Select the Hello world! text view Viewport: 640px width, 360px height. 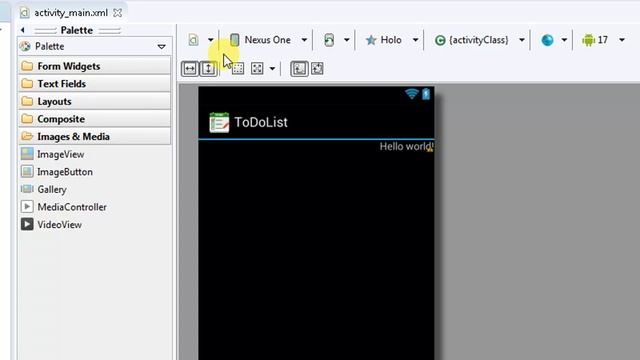pos(406,147)
